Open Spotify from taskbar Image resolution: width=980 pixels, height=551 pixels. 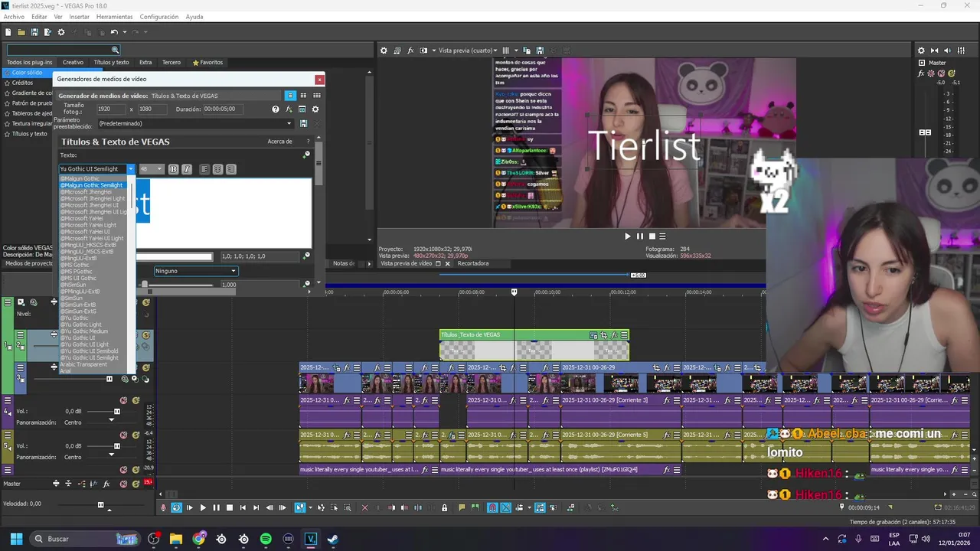(266, 539)
